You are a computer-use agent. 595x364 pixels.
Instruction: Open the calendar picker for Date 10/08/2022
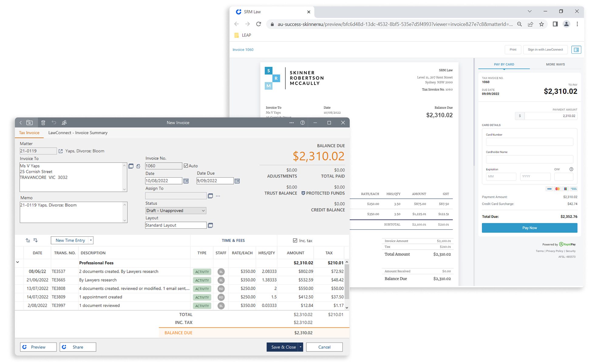(186, 181)
